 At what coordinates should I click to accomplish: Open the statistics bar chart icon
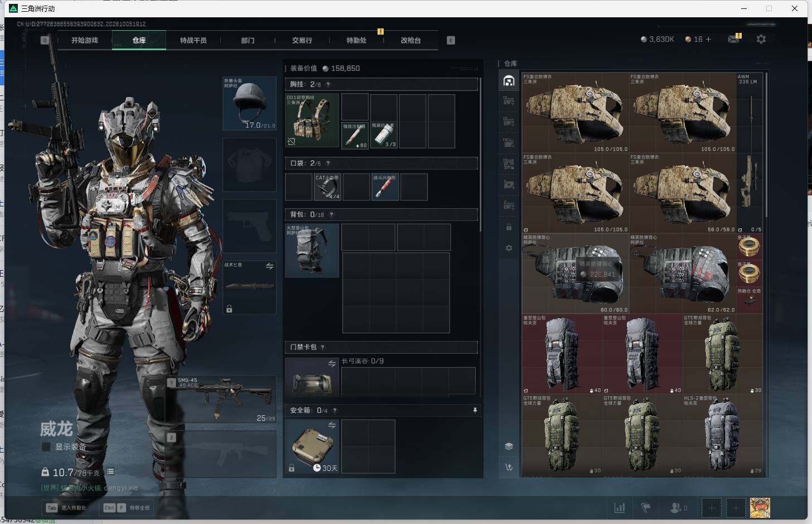tap(619, 508)
